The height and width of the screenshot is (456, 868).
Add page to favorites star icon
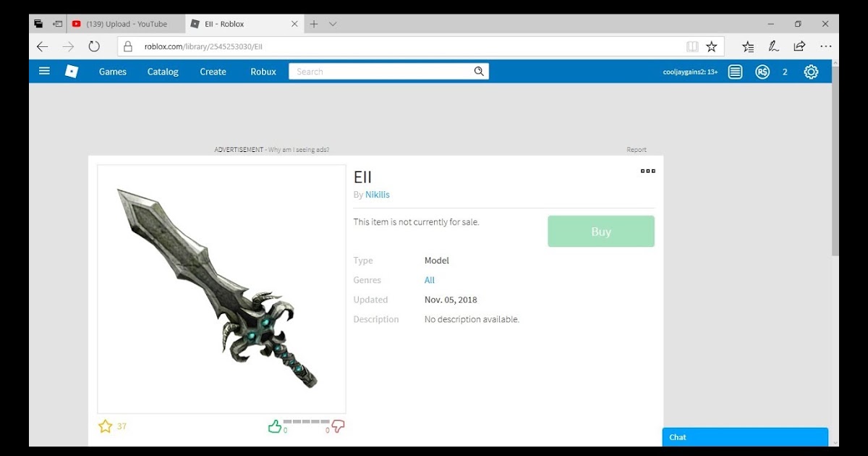click(x=712, y=46)
